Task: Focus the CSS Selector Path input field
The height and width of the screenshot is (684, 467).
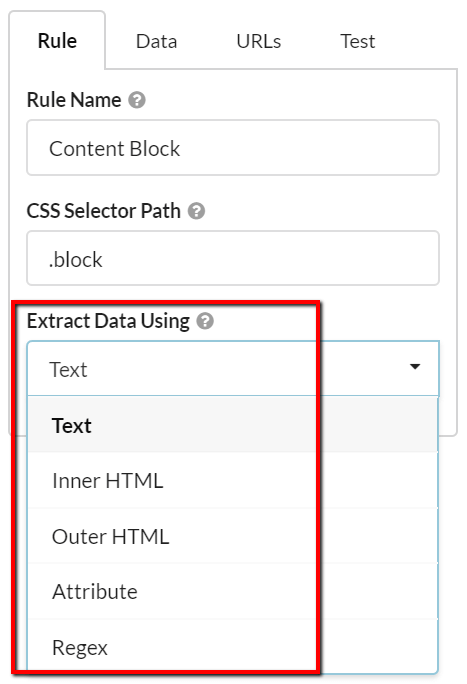Action: pyautogui.click(x=233, y=258)
